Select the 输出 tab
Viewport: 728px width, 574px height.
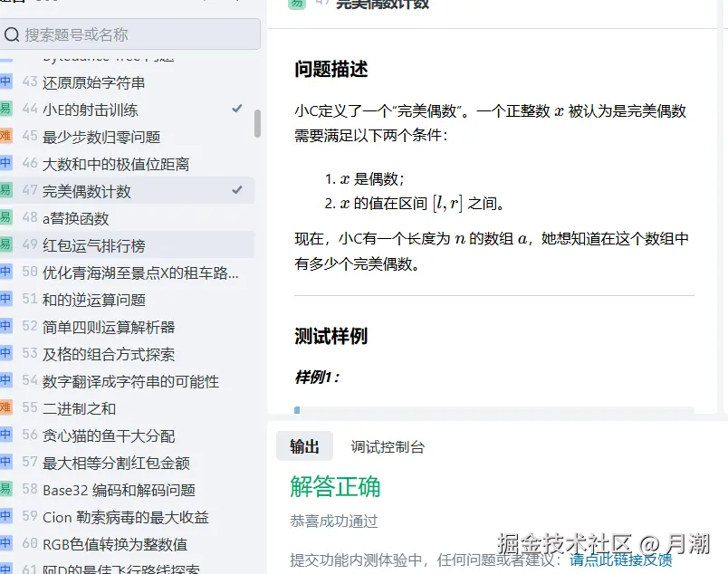pos(304,445)
